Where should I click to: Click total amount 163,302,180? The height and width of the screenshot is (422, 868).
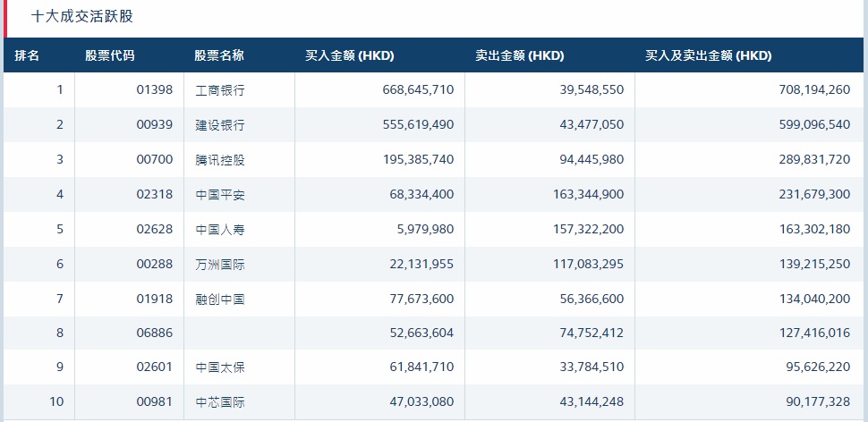814,229
